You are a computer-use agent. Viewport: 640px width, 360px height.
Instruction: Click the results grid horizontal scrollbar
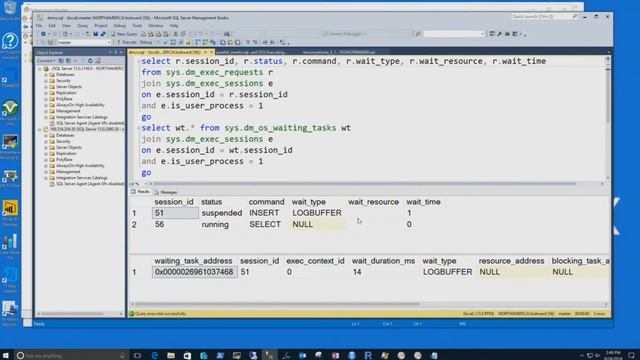pyautogui.click(x=277, y=304)
